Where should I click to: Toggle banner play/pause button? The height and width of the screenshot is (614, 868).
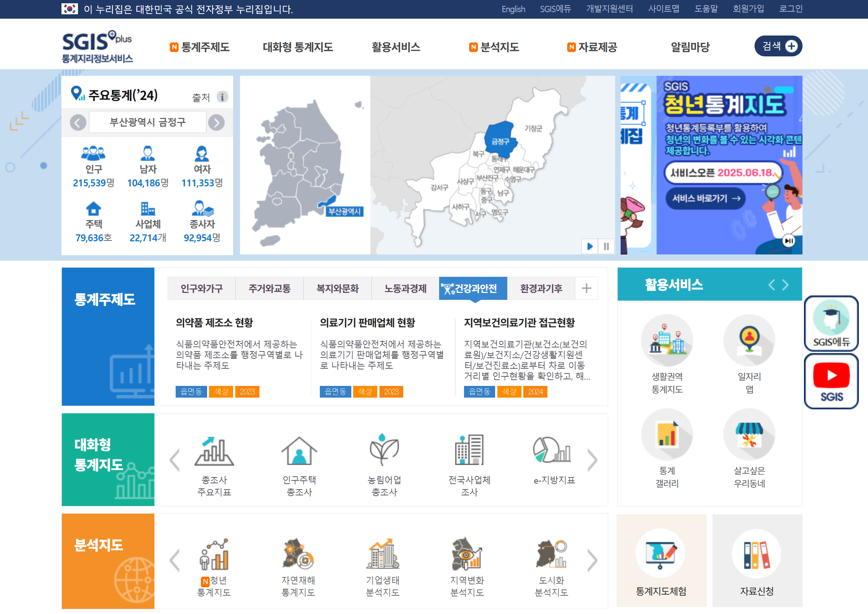789,241
